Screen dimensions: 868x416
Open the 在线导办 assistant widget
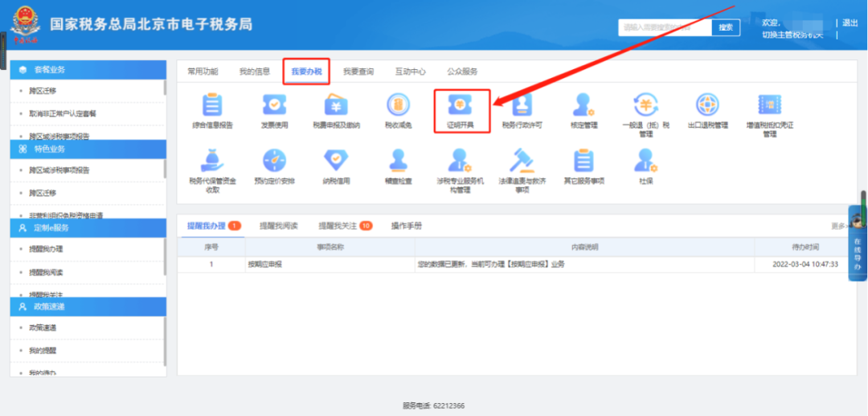858,243
